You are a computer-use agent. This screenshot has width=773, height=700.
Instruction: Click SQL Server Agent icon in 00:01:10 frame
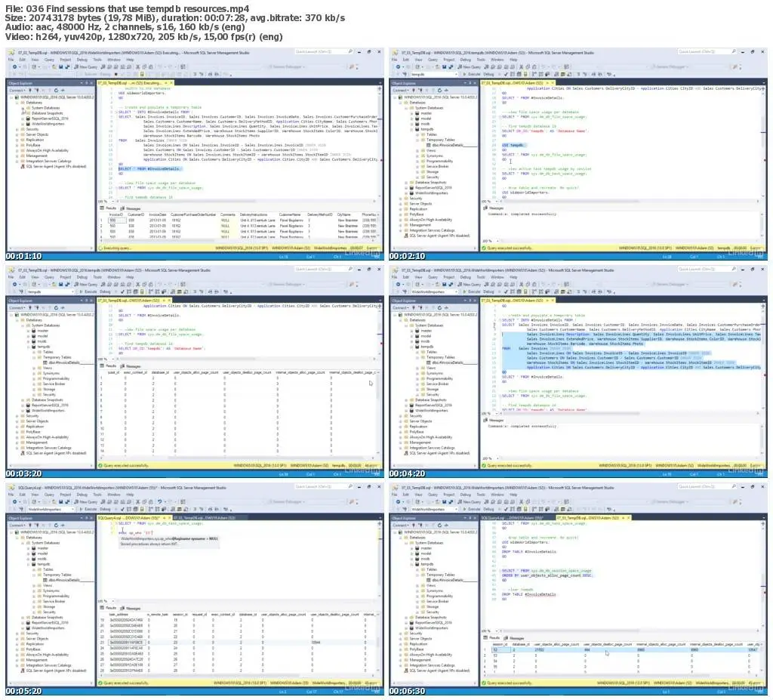click(x=23, y=166)
